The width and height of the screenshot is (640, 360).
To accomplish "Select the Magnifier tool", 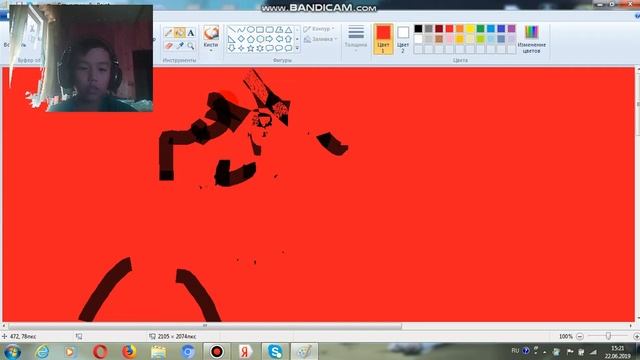I will pyautogui.click(x=191, y=46).
